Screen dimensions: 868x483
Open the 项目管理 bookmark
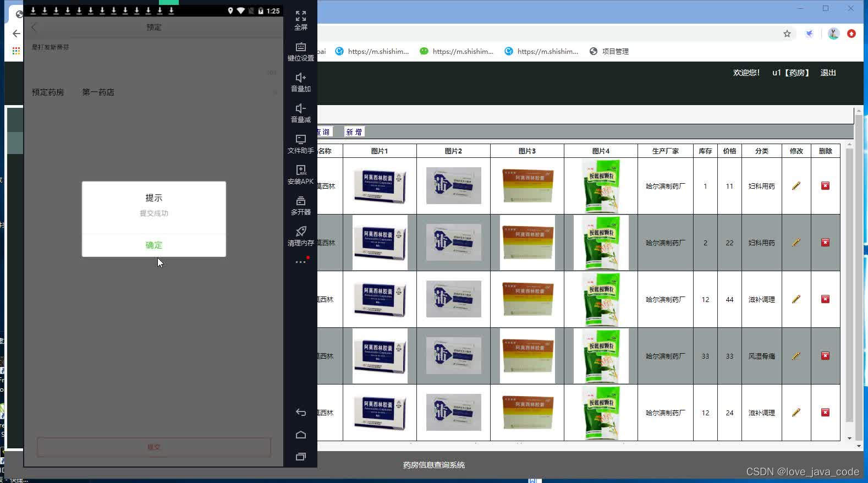coord(609,51)
